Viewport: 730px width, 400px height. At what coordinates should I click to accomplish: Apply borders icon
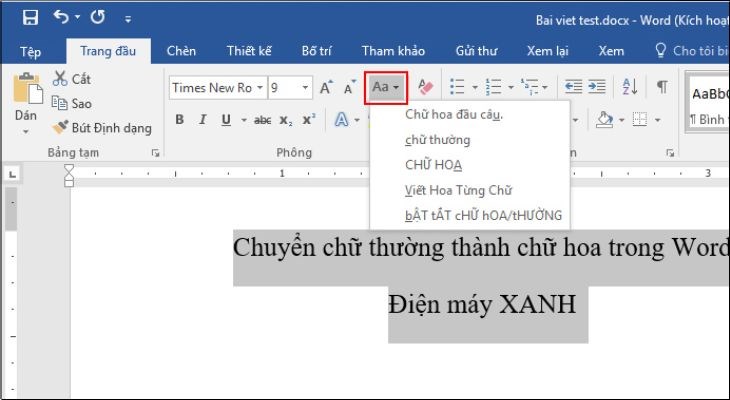coord(640,121)
